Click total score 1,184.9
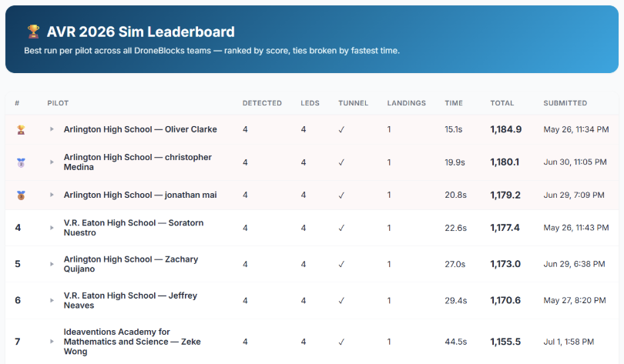The width and height of the screenshot is (624, 364). [x=506, y=129]
